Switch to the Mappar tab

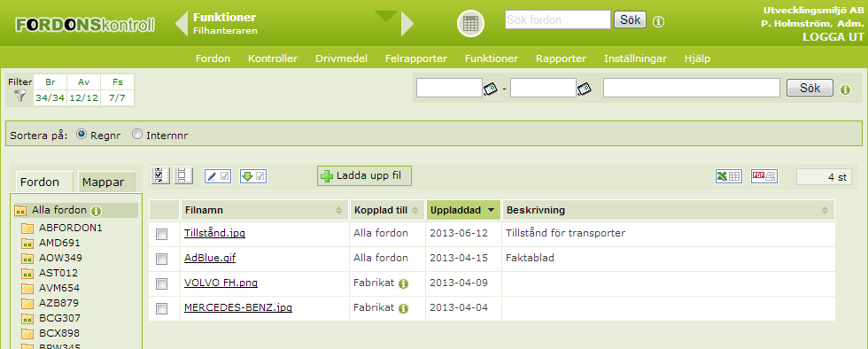106,182
